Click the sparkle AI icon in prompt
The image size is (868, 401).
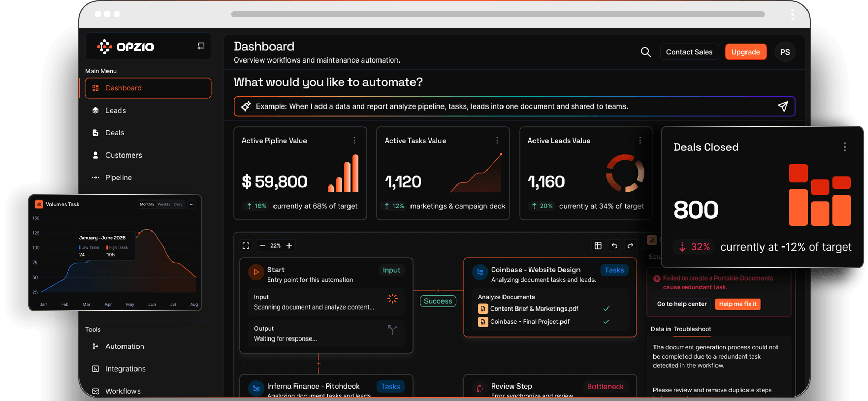point(246,106)
